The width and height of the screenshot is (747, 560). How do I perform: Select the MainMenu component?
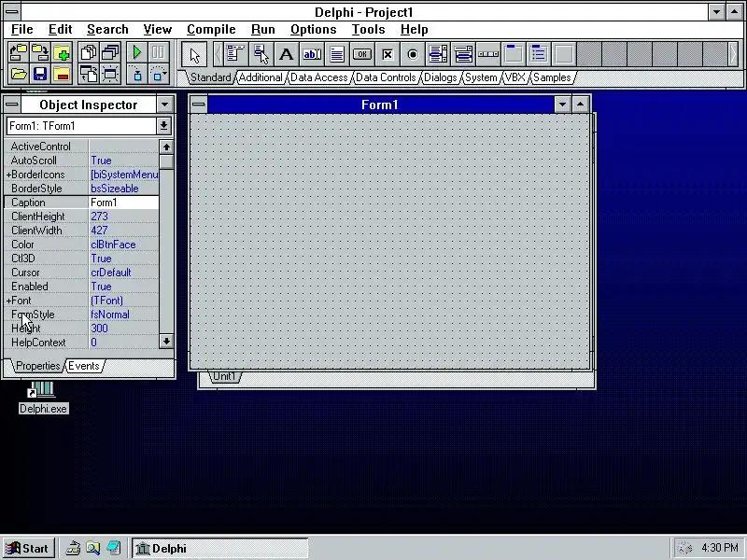(x=236, y=54)
